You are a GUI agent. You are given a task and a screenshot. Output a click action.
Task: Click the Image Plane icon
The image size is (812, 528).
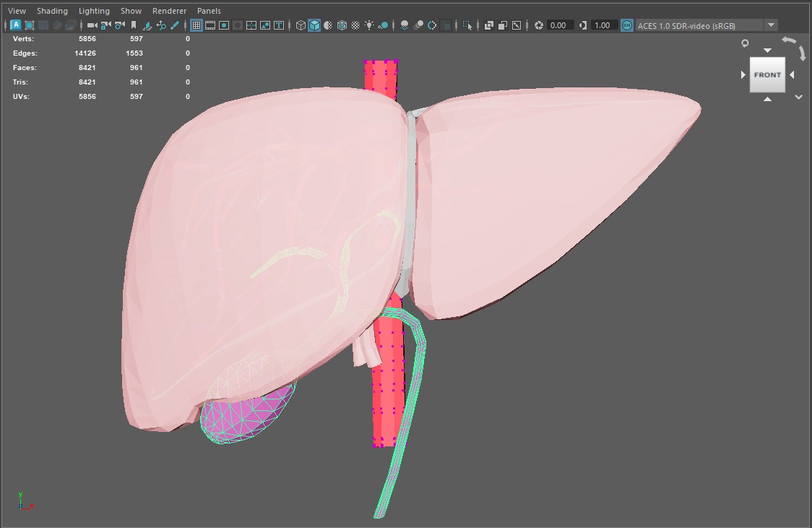pyautogui.click(x=147, y=25)
